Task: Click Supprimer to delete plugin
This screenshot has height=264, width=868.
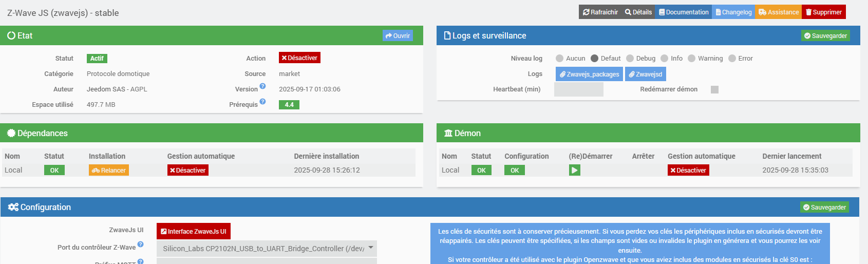Action: pos(824,12)
